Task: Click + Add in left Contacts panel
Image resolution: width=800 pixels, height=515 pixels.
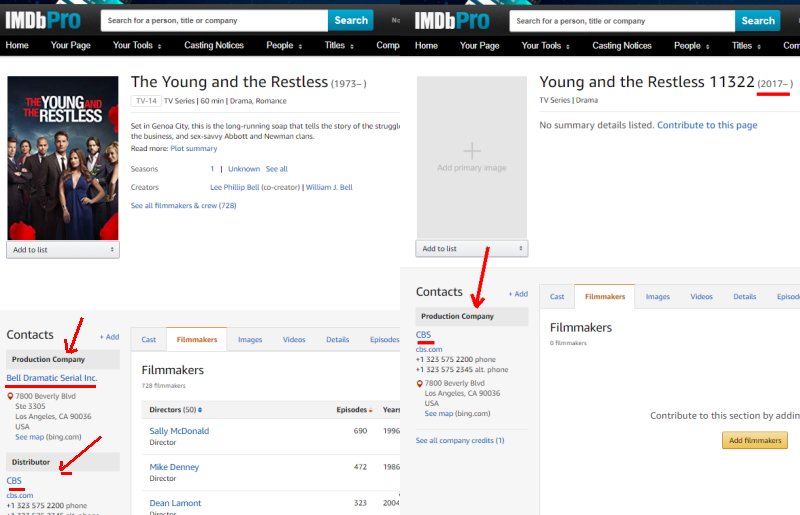Action: [109, 337]
